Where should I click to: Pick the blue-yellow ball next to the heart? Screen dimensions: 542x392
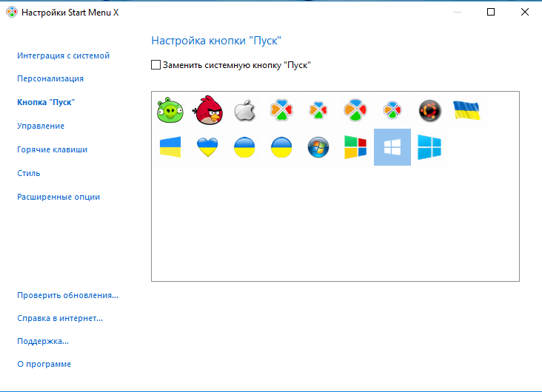[244, 147]
